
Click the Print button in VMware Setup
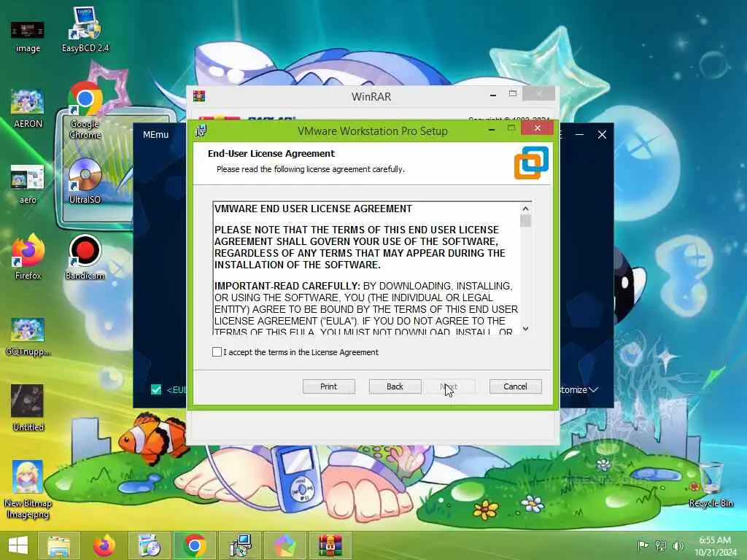click(328, 386)
